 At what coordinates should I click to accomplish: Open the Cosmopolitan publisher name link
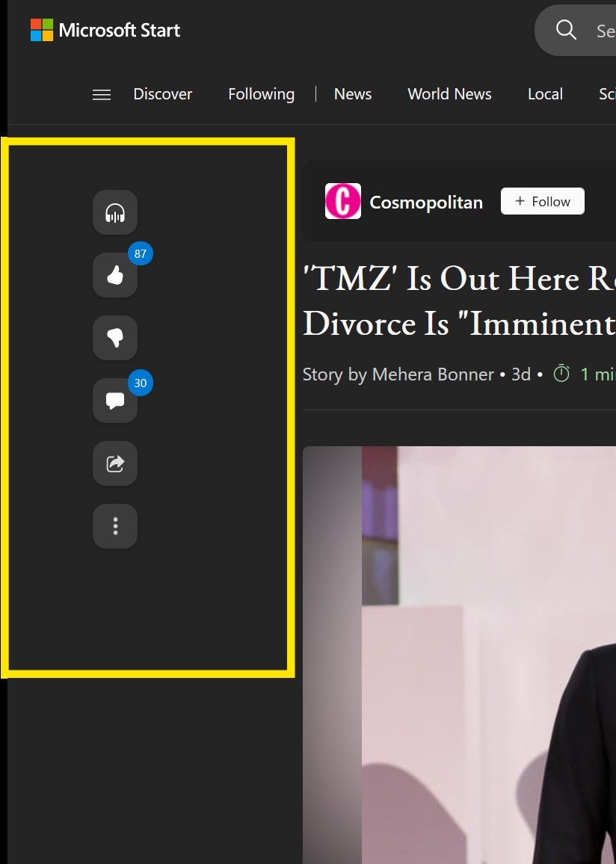click(x=426, y=203)
